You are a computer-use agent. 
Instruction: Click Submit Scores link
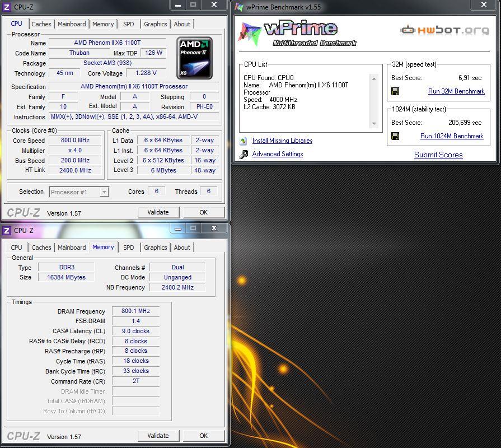tap(438, 155)
